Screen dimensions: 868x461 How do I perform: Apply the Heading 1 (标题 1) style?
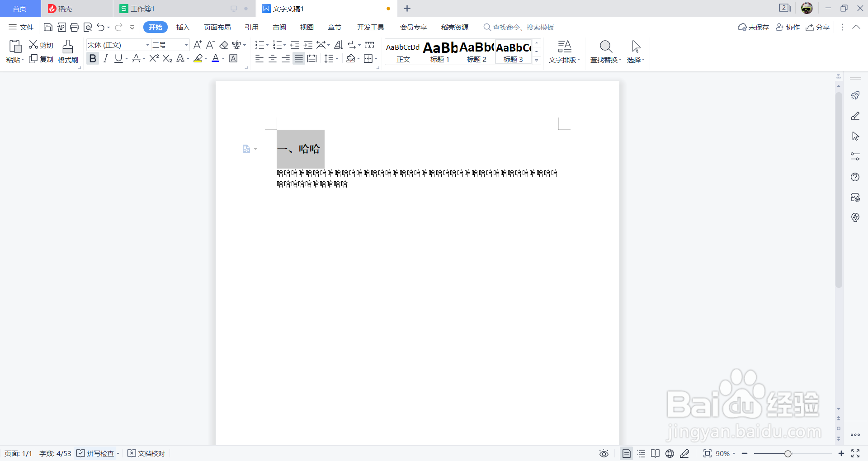(x=440, y=52)
